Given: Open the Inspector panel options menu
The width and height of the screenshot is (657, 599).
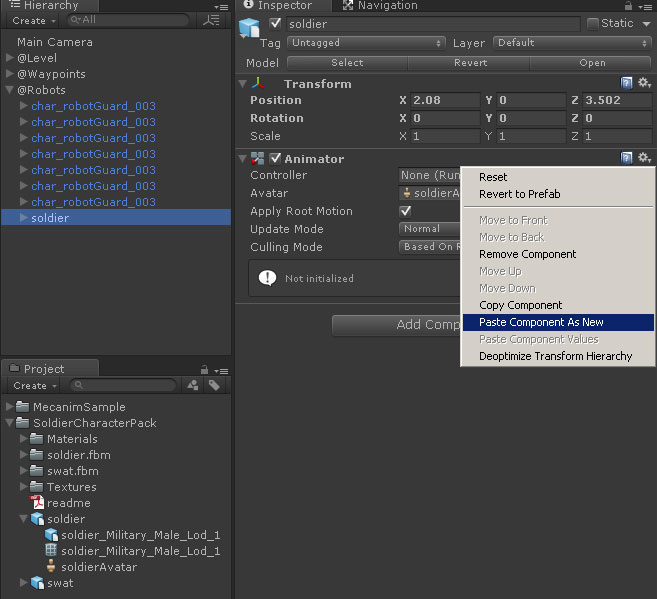Looking at the screenshot, I should point(644,7).
